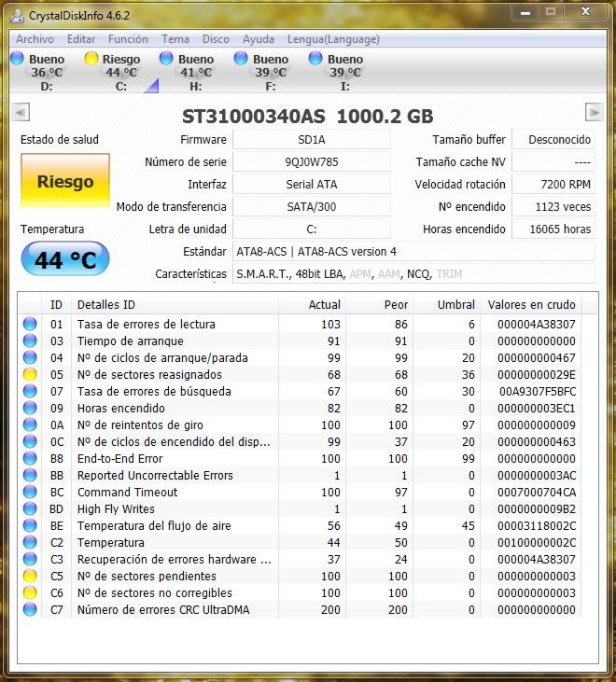
Task: Click status icon for Reported Uncorrectable Errors
Action: tap(30, 476)
